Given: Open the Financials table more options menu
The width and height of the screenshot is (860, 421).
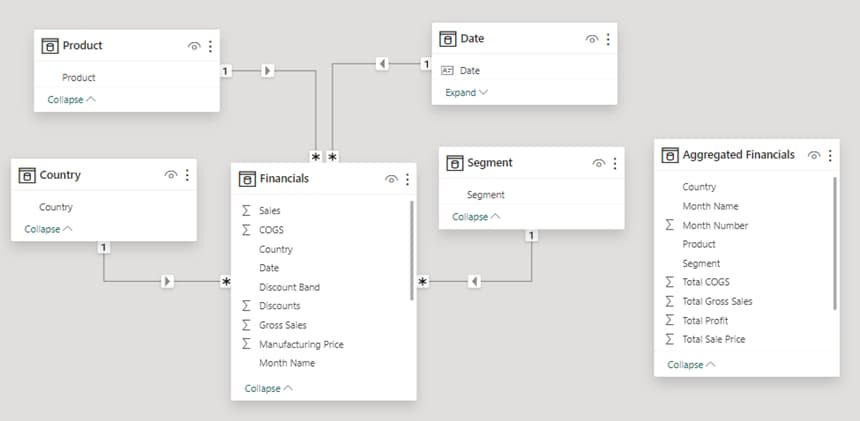Looking at the screenshot, I should tap(407, 179).
